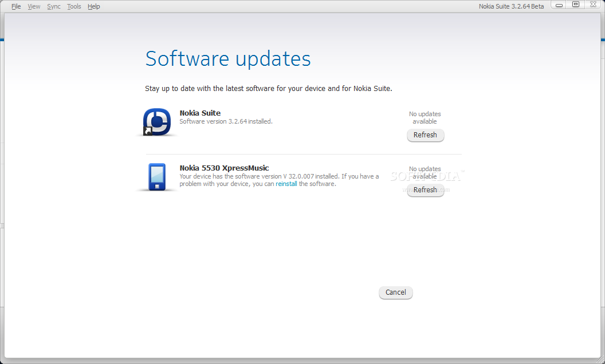
Task: Click the window corner grip
Action: click(600, 359)
